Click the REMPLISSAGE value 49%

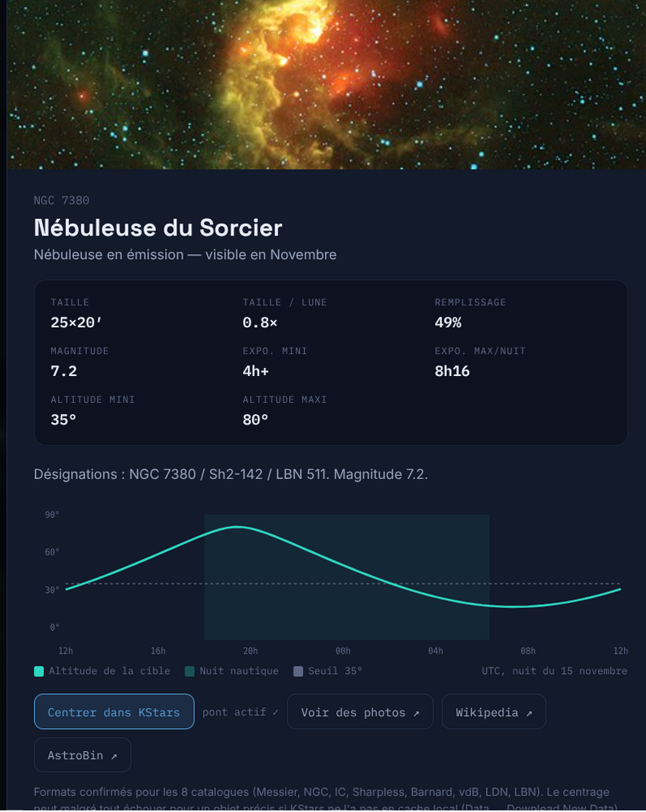click(448, 322)
